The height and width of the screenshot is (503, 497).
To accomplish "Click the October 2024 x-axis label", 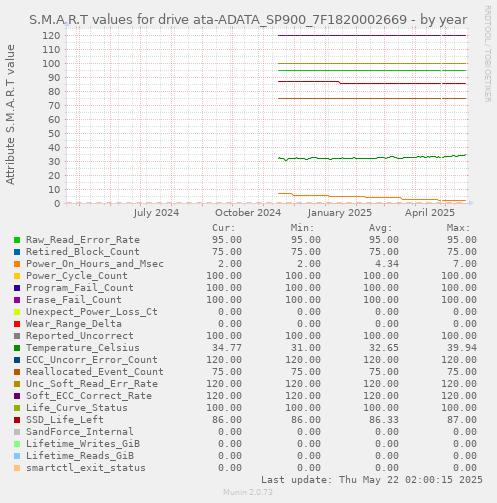I will click(x=248, y=213).
